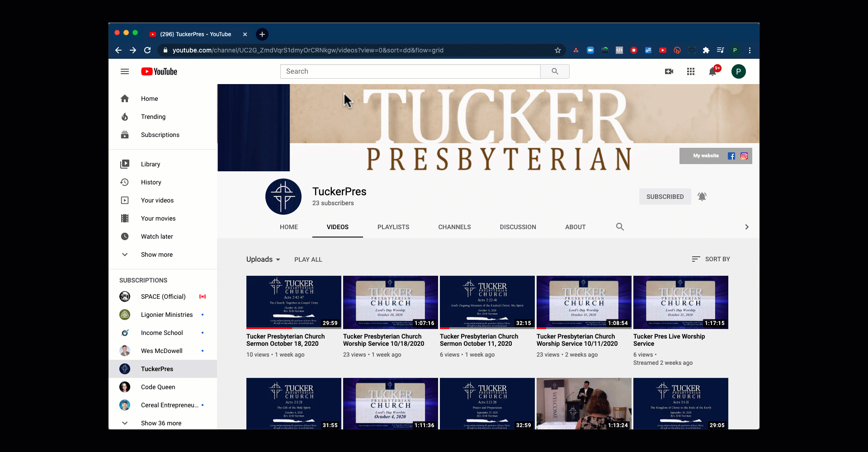Open Worship Service 10/18/2020 thumbnail
This screenshot has height=452, width=868.
pos(391,302)
